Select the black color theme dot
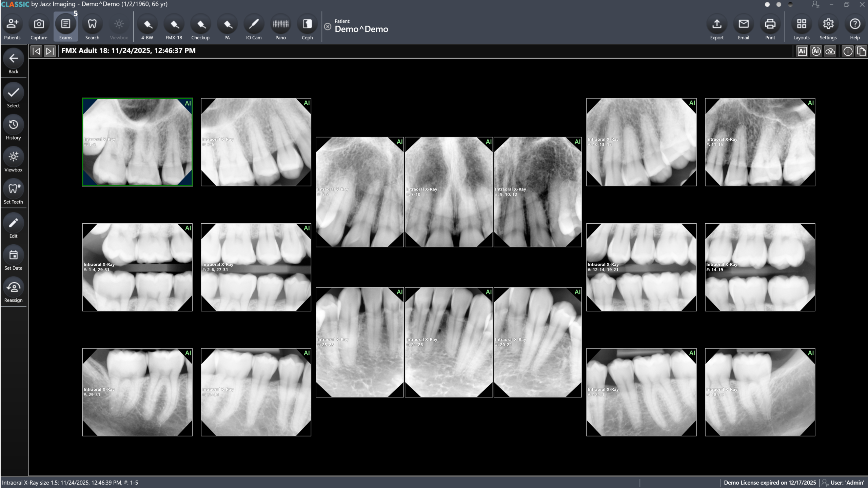Image resolution: width=868 pixels, height=488 pixels. pyautogui.click(x=790, y=4)
